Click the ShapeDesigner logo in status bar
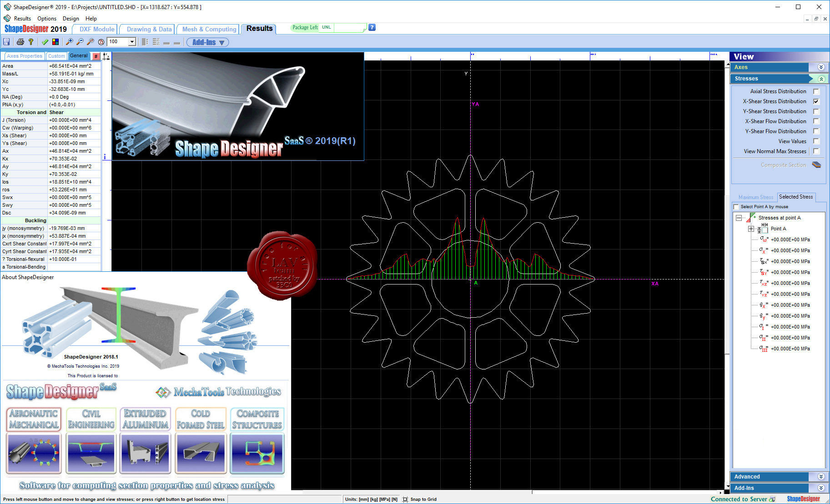This screenshot has height=504, width=830. point(803,499)
